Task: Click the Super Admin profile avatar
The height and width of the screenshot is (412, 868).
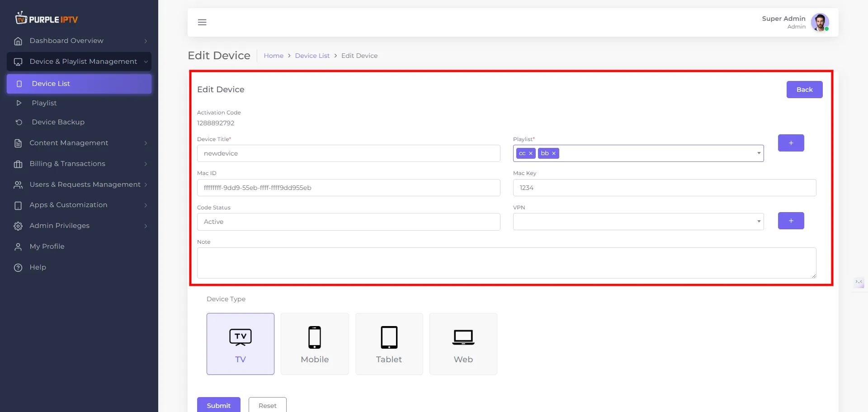Action: click(820, 22)
